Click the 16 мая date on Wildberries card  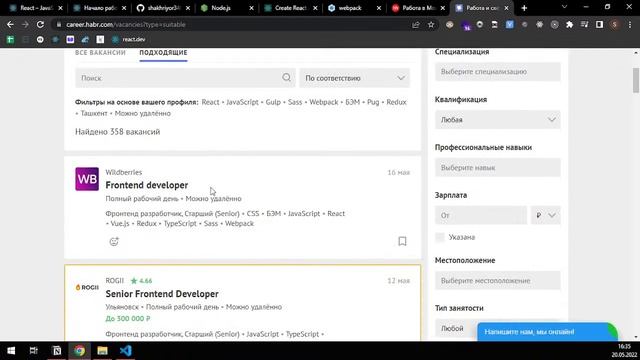click(x=398, y=173)
